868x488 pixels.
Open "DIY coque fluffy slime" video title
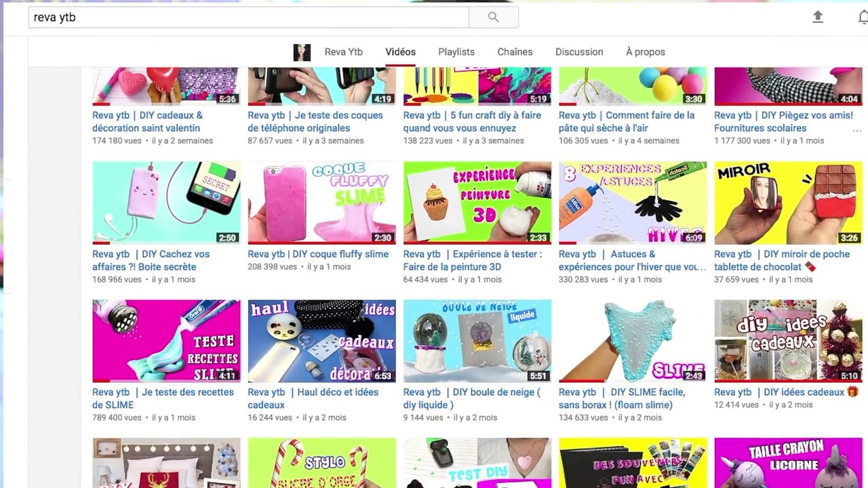click(x=318, y=254)
